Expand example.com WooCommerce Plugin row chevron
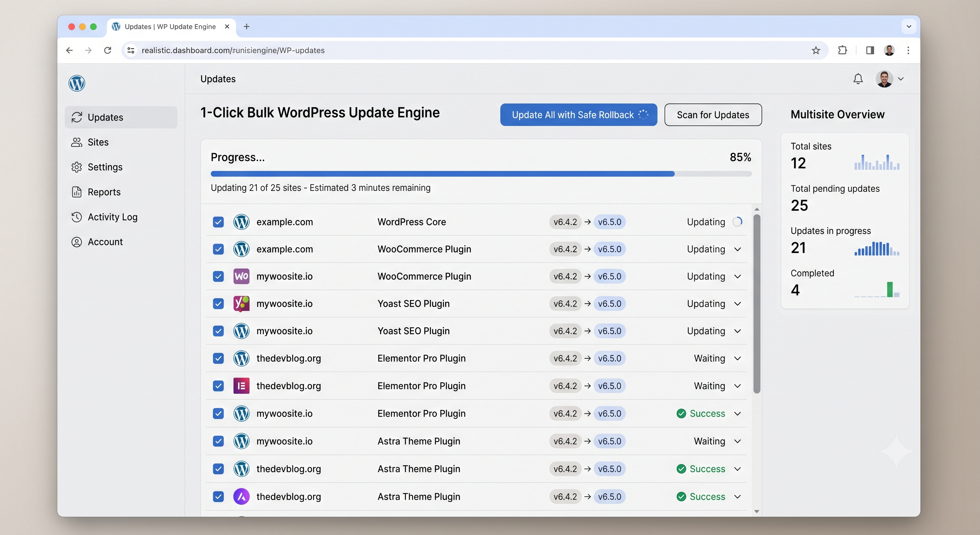 coord(737,249)
